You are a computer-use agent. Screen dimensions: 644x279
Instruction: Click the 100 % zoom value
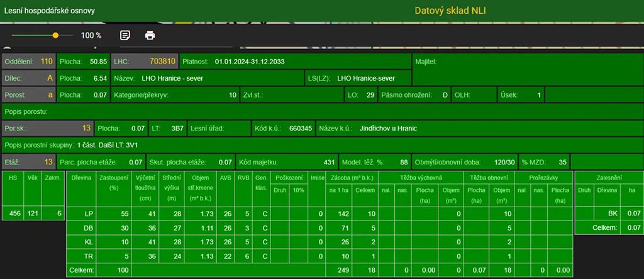click(91, 36)
